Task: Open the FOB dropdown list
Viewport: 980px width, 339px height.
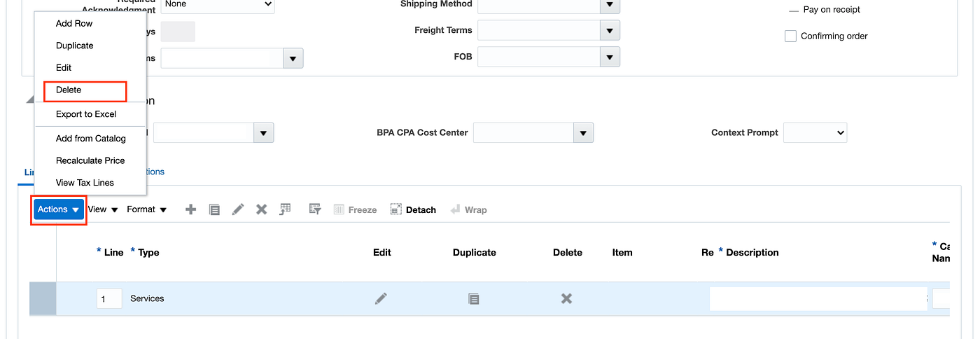Action: tap(610, 57)
